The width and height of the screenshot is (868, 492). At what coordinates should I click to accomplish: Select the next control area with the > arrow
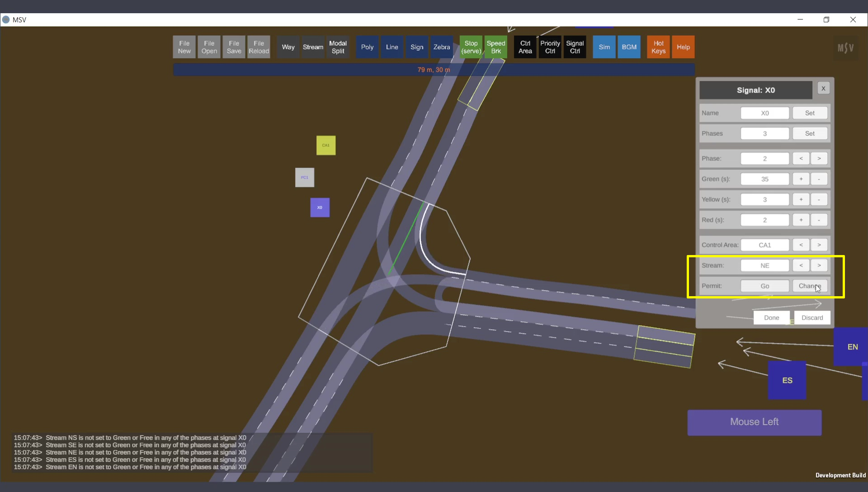pyautogui.click(x=819, y=245)
